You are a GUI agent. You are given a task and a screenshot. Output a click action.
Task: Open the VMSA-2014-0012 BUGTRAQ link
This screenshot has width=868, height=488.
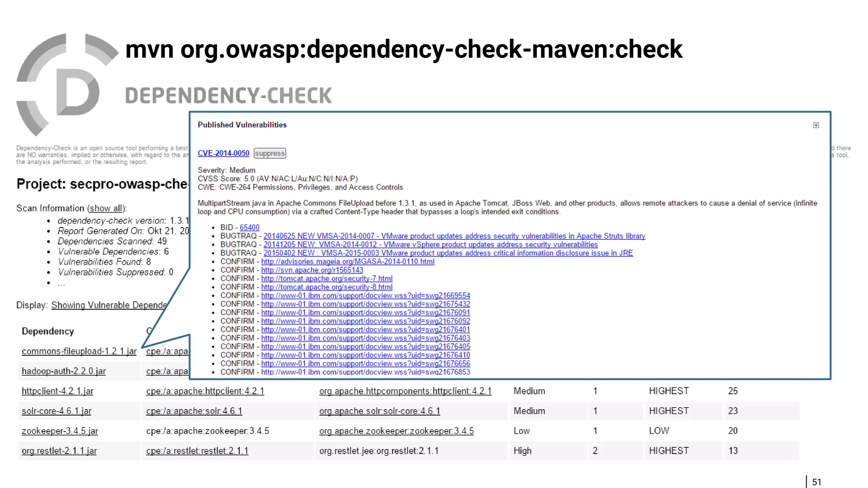(431, 244)
